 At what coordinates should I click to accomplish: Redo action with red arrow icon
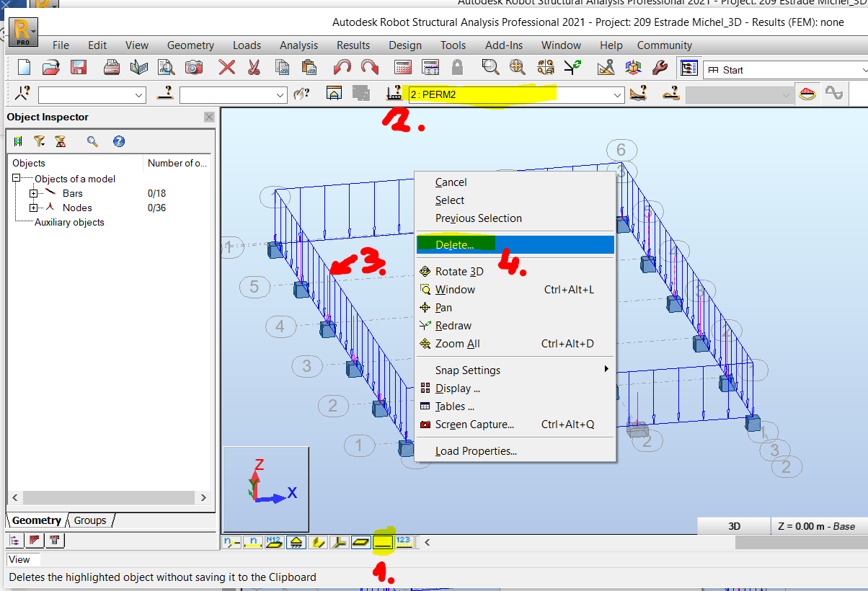pyautogui.click(x=369, y=68)
